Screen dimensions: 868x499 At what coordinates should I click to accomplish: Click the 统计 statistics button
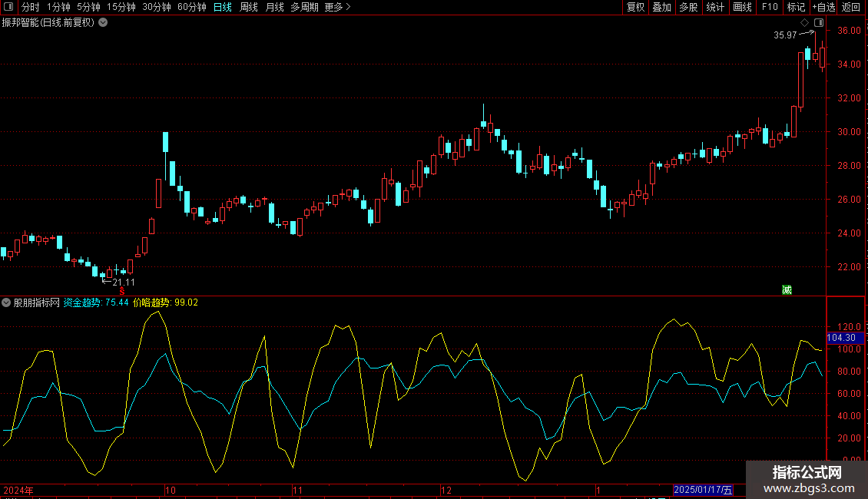pos(714,7)
